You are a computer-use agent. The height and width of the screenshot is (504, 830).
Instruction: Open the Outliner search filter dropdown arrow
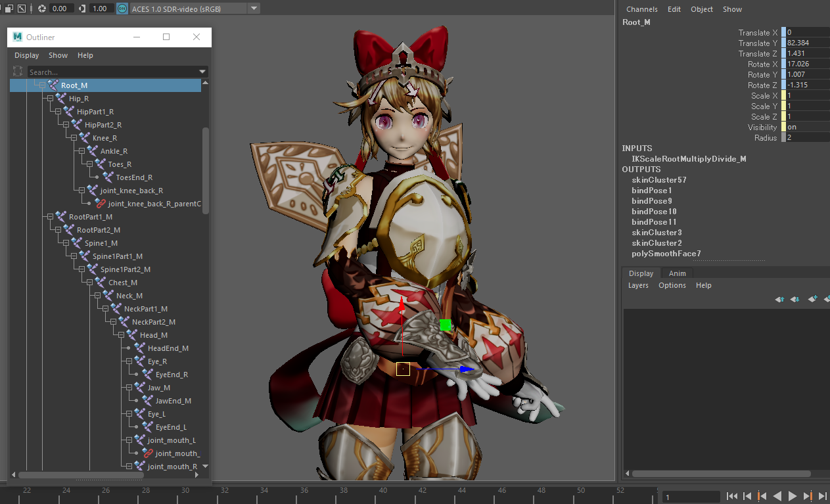202,72
